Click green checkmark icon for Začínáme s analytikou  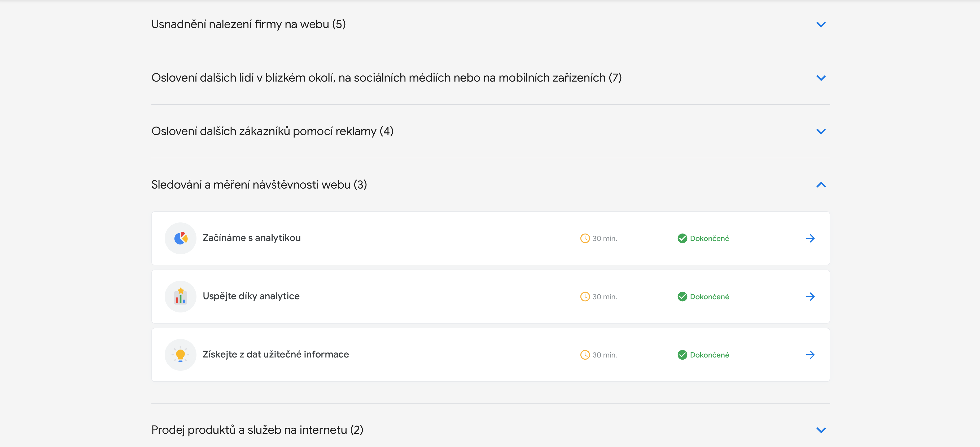tap(682, 238)
